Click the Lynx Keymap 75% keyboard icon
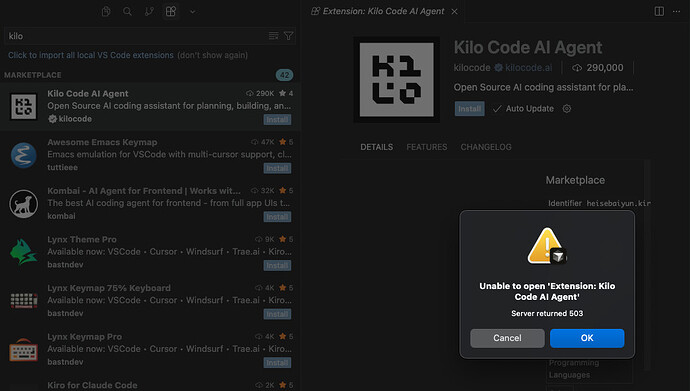Image resolution: width=690 pixels, height=391 pixels. (x=23, y=301)
